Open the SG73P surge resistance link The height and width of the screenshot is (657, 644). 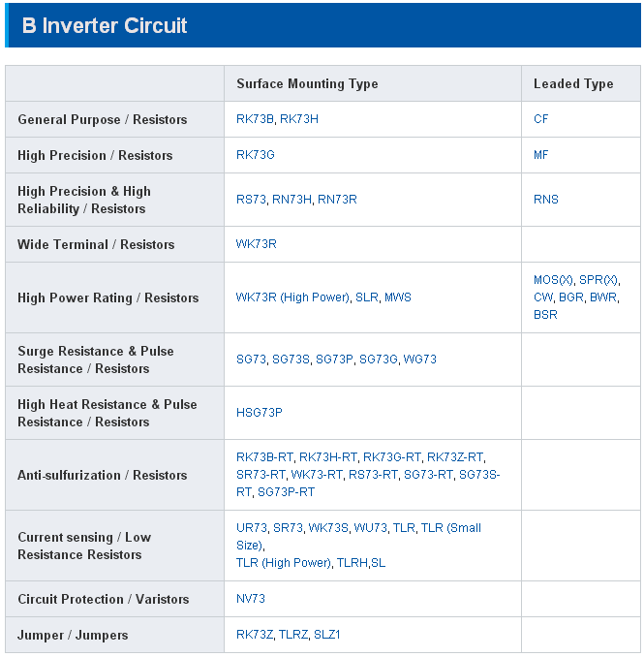point(334,360)
